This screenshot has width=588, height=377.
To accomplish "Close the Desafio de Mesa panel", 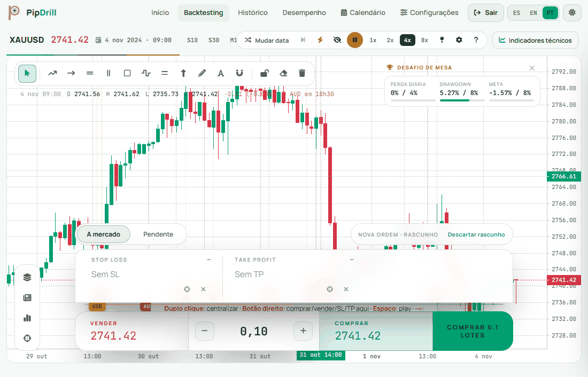I will click(x=532, y=68).
